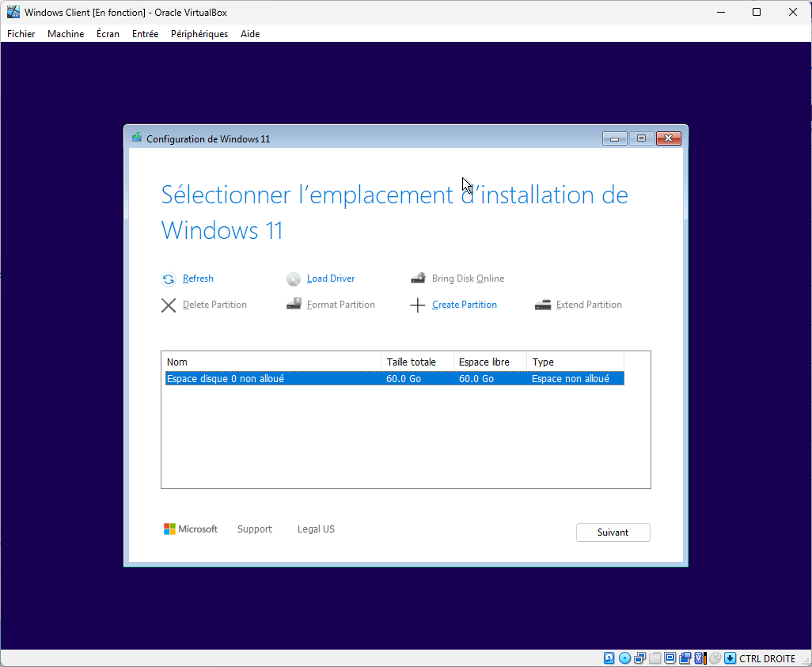
Task: Click the shared folders status icon
Action: click(x=655, y=659)
